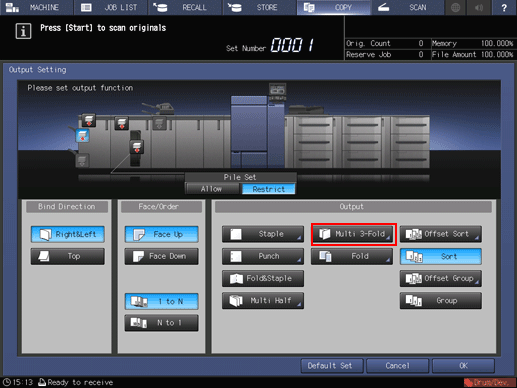
Task: Select Face Up output
Action: 161,234
